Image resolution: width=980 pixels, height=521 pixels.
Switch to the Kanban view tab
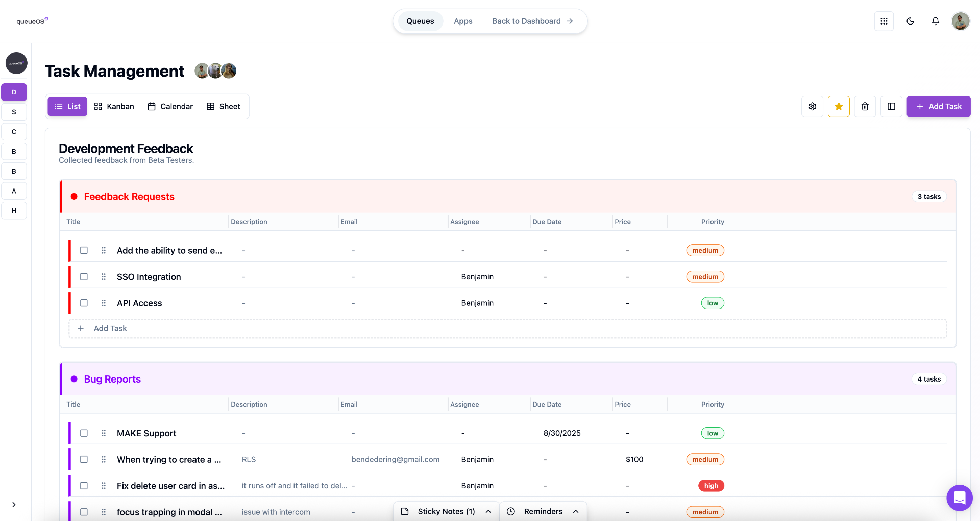tap(114, 107)
